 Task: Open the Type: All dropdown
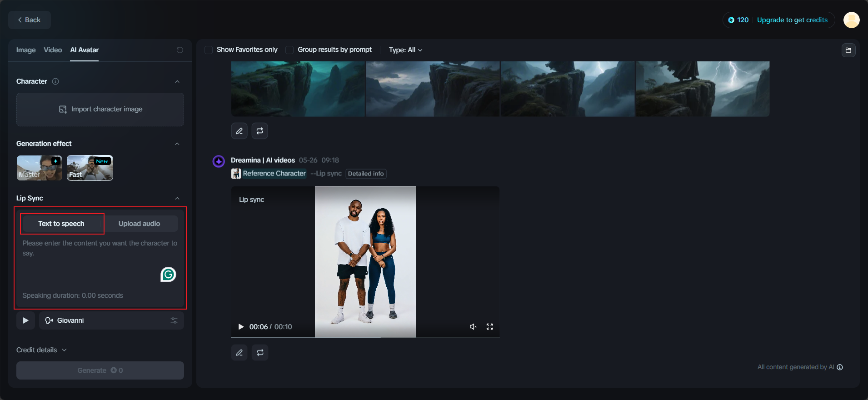(x=406, y=50)
